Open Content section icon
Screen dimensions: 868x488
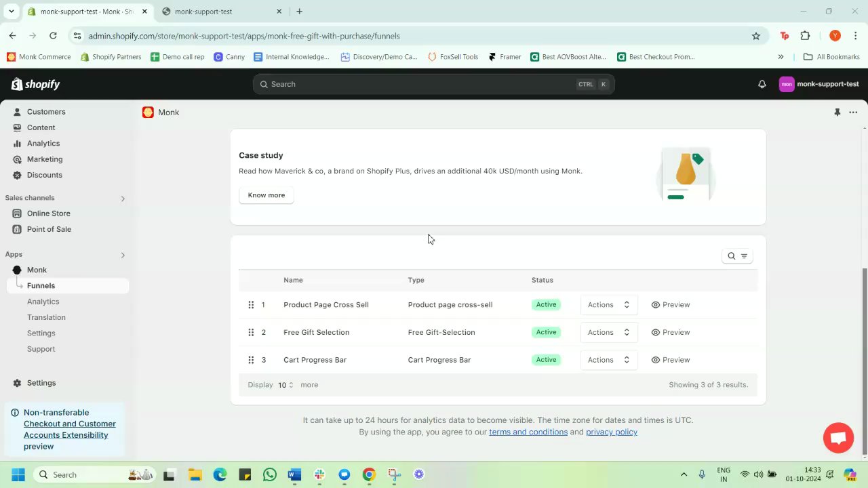pyautogui.click(x=18, y=127)
